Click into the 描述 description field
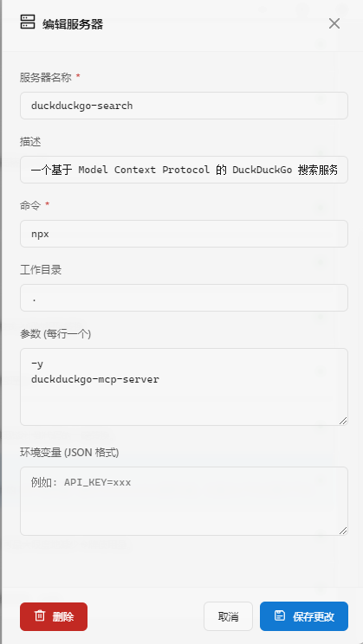This screenshot has width=363, height=644. (x=184, y=170)
